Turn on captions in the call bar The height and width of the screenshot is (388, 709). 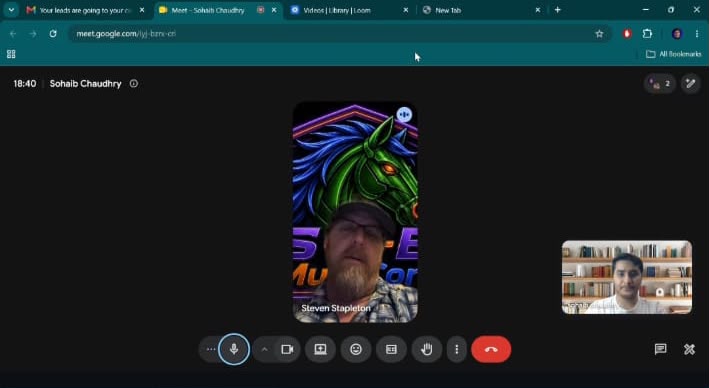pyautogui.click(x=391, y=349)
